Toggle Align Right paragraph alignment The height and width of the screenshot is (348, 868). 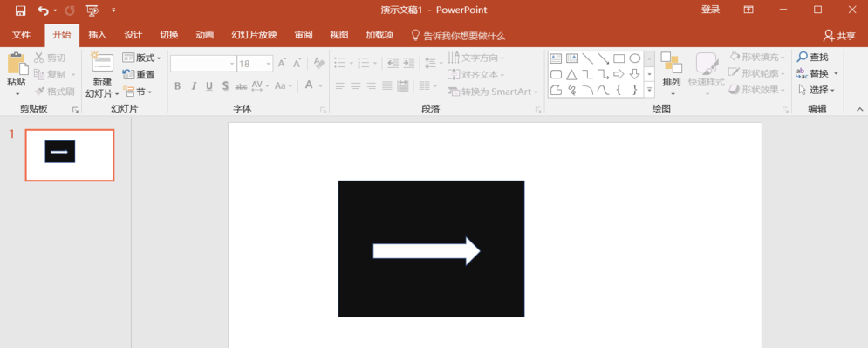point(372,85)
